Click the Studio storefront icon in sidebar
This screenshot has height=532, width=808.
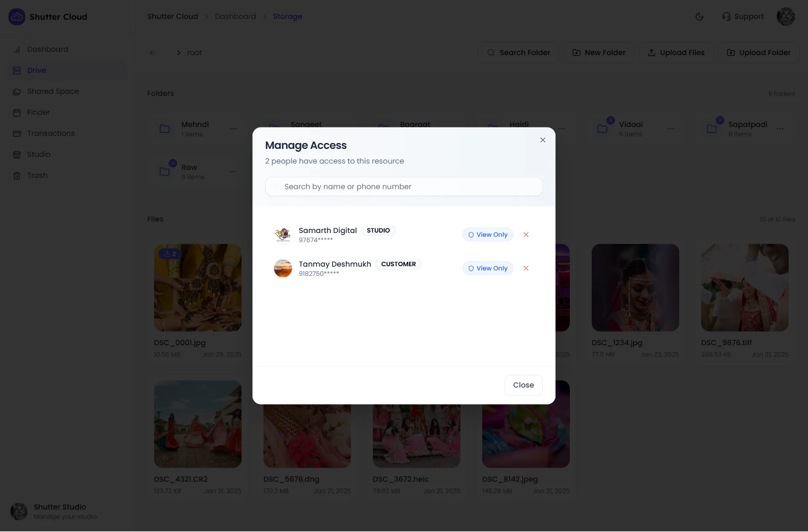(x=17, y=155)
